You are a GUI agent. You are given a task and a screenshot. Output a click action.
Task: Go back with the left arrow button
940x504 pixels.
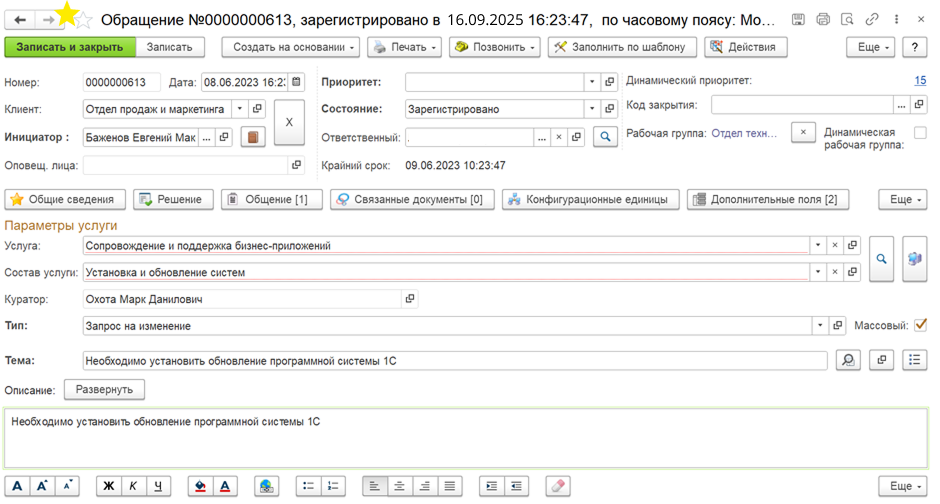20,20
